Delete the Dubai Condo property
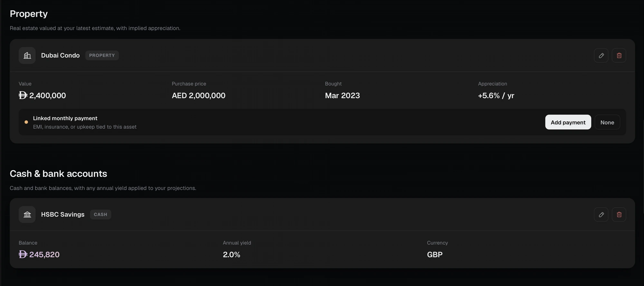This screenshot has height=286, width=644. [x=619, y=56]
